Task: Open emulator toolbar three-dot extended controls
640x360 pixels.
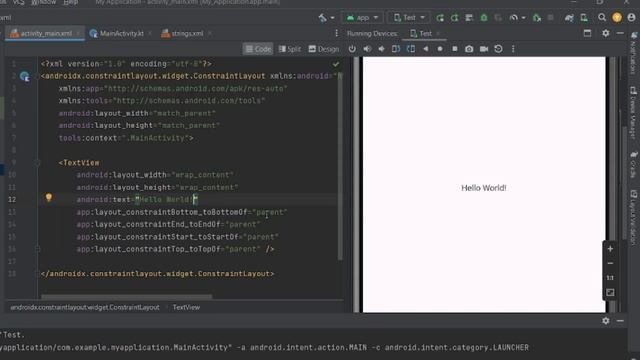Action: pyautogui.click(x=513, y=49)
